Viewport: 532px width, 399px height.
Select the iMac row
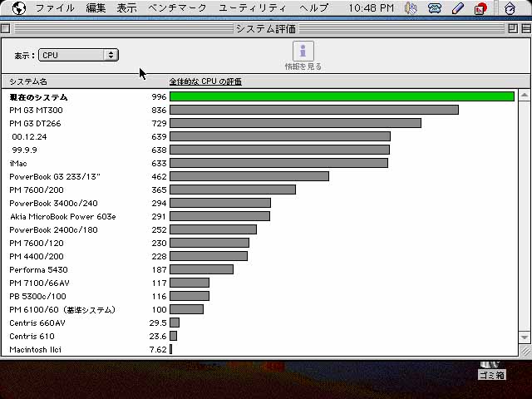(x=259, y=163)
